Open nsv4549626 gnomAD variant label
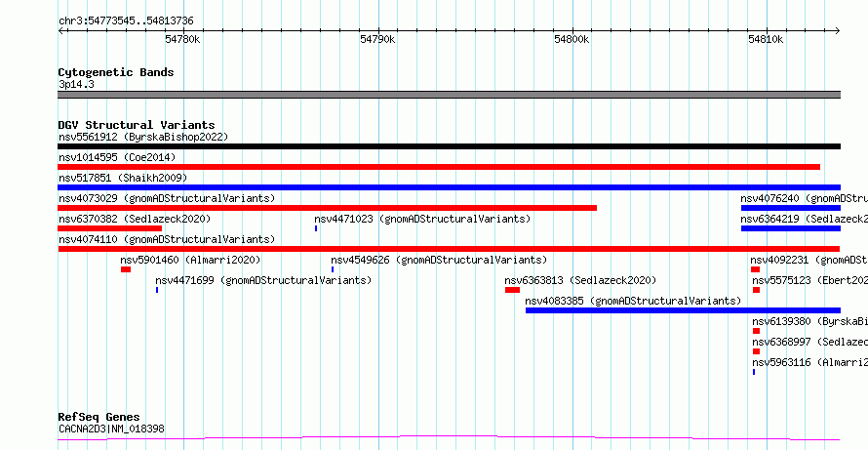The image size is (868, 450). (x=439, y=260)
